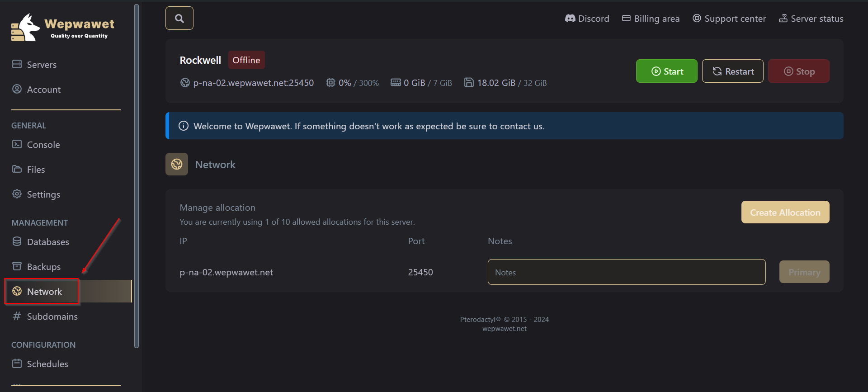Click the 0% CPU usage value
The height and width of the screenshot is (392, 868).
345,83
